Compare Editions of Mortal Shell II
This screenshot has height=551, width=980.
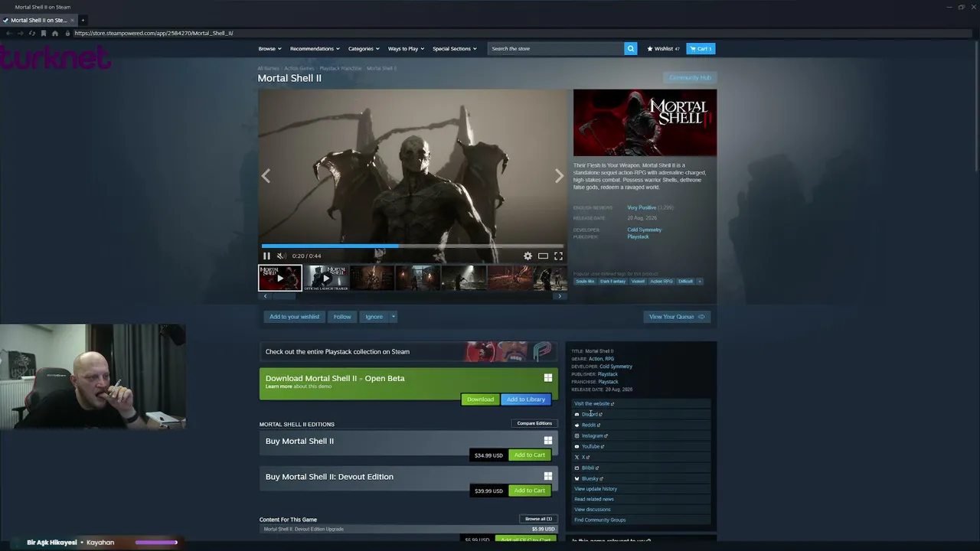(x=534, y=423)
